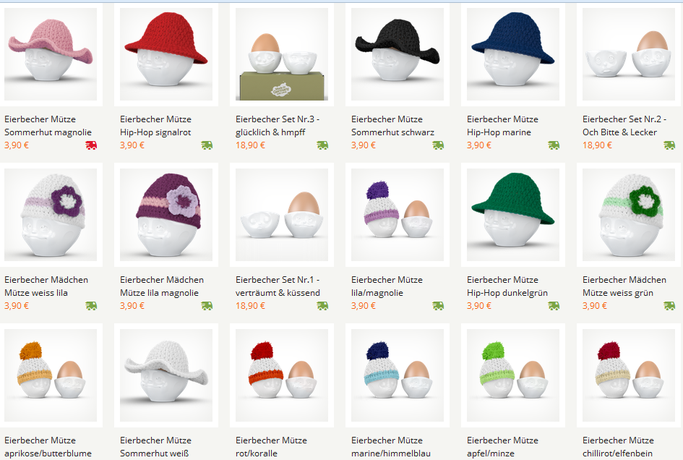Click the truck icon under Hip-Hop dunkelgrün

coord(554,306)
